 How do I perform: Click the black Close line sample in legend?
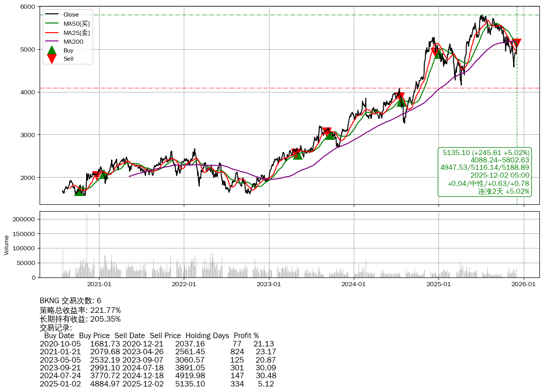pyautogui.click(x=52, y=15)
